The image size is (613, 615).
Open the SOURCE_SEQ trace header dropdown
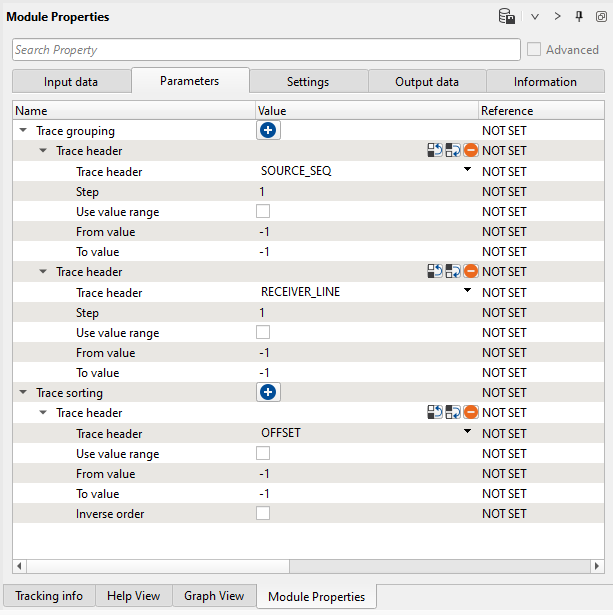click(467, 171)
